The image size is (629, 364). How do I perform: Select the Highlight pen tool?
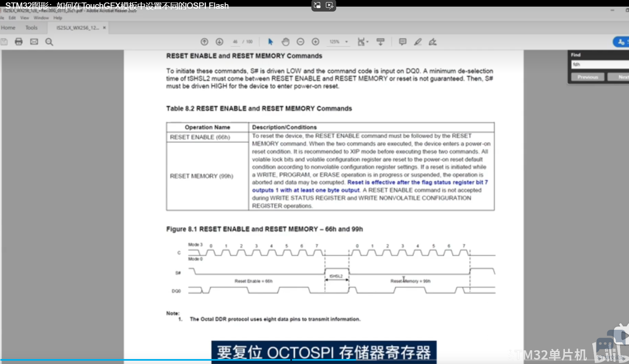click(418, 42)
